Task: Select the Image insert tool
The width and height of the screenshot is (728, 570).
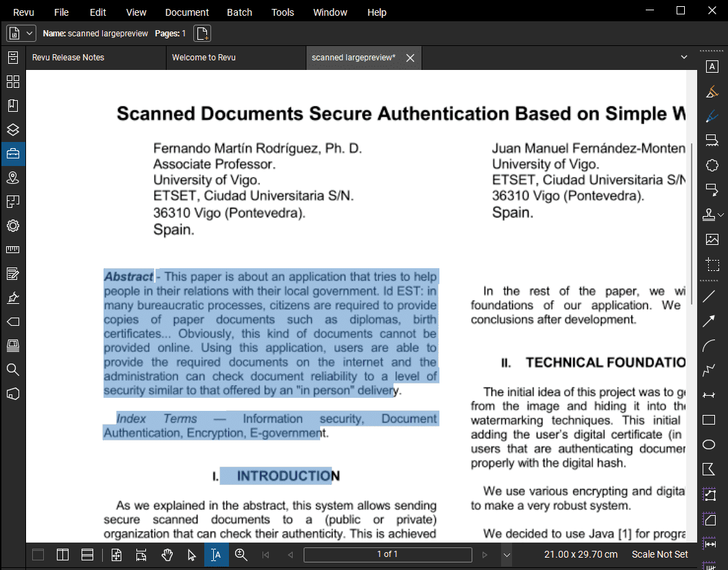Action: pos(712,239)
